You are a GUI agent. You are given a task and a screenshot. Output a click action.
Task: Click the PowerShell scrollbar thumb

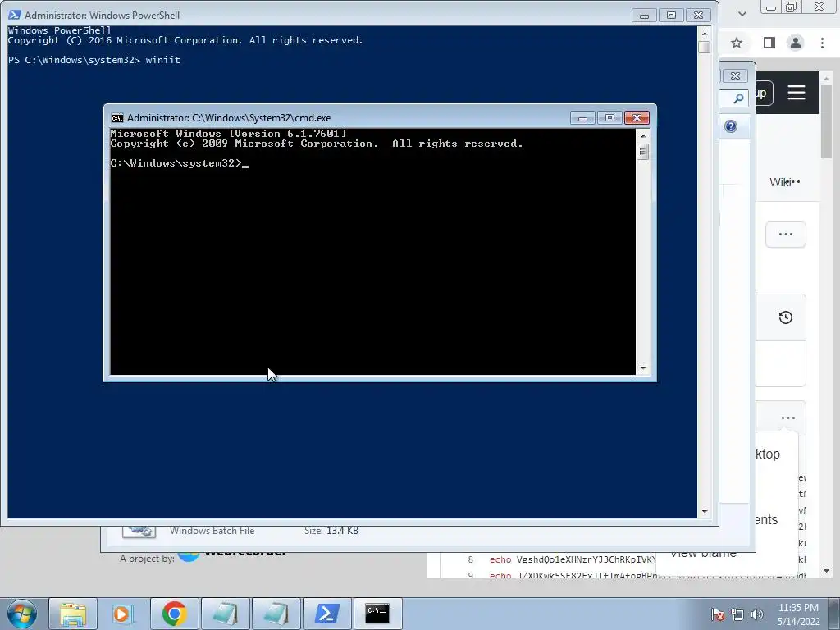coord(705,47)
